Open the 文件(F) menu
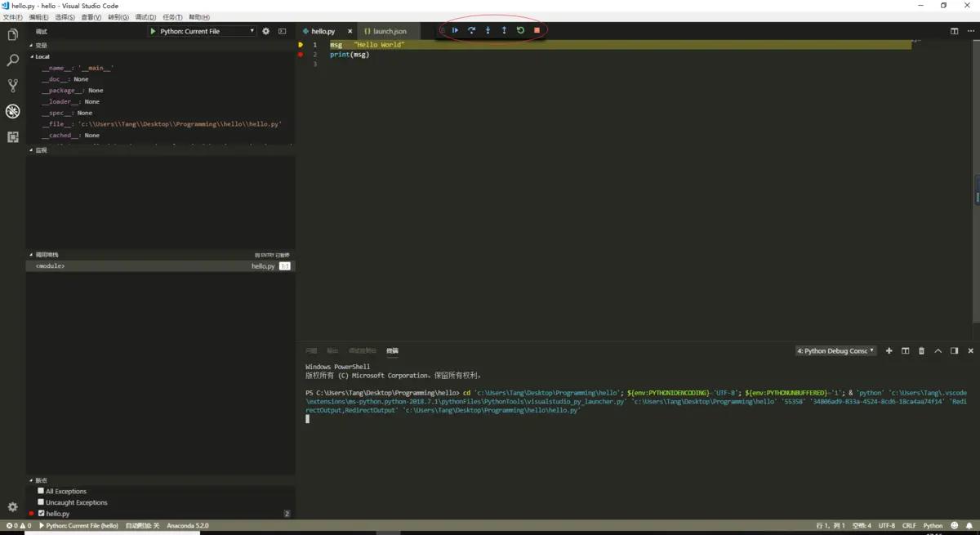This screenshot has width=980, height=535. pyautogui.click(x=13, y=17)
